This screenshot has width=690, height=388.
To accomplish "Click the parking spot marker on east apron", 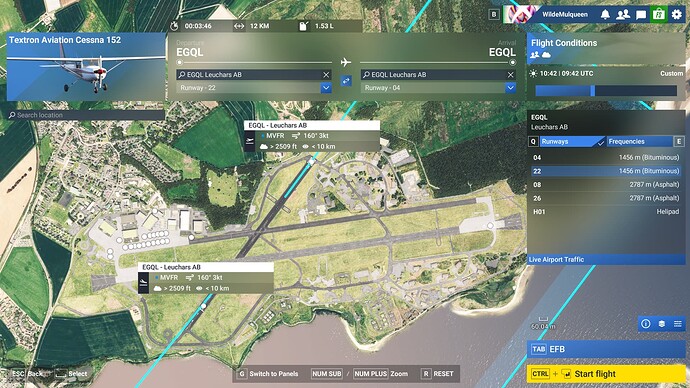I will pyautogui.click(x=490, y=225).
